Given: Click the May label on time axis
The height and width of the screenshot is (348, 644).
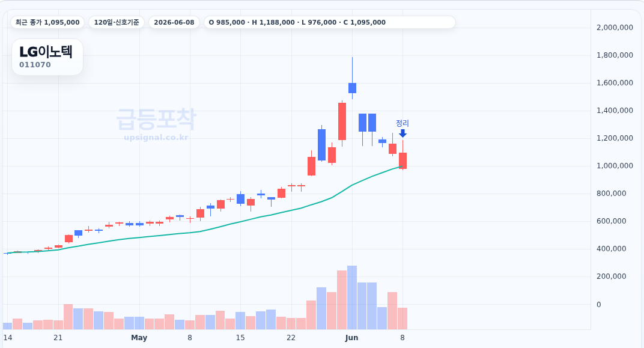Looking at the screenshot, I should (139, 338).
